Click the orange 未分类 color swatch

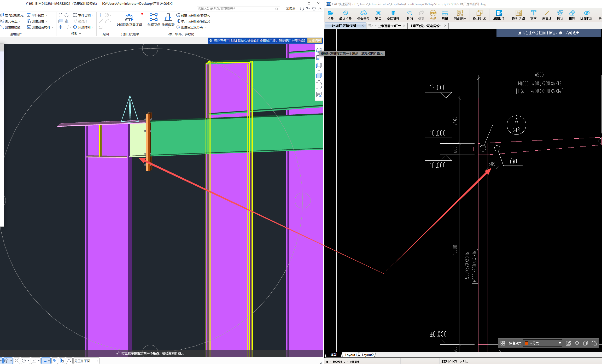tap(527, 343)
